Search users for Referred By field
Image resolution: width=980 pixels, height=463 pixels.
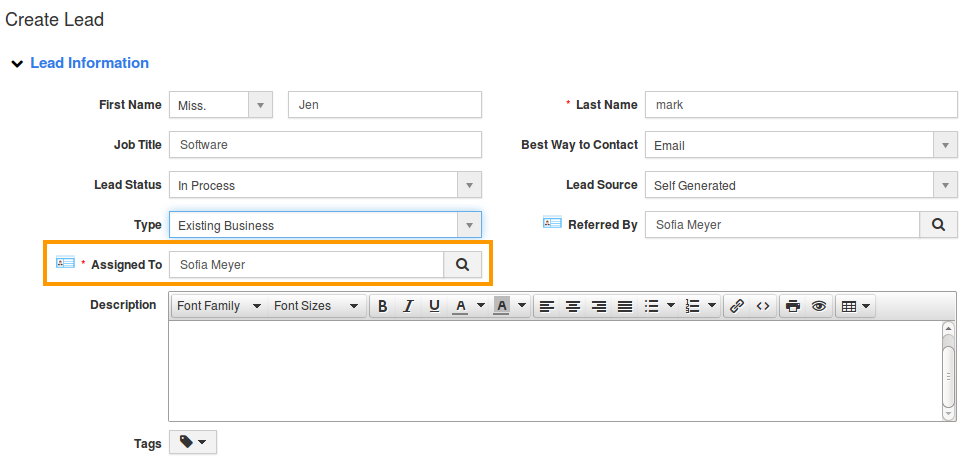938,225
